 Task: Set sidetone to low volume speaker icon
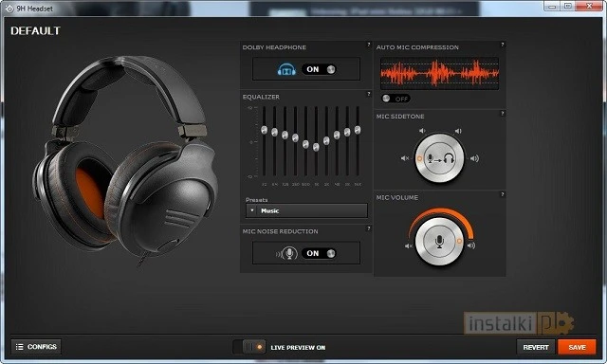tap(422, 131)
